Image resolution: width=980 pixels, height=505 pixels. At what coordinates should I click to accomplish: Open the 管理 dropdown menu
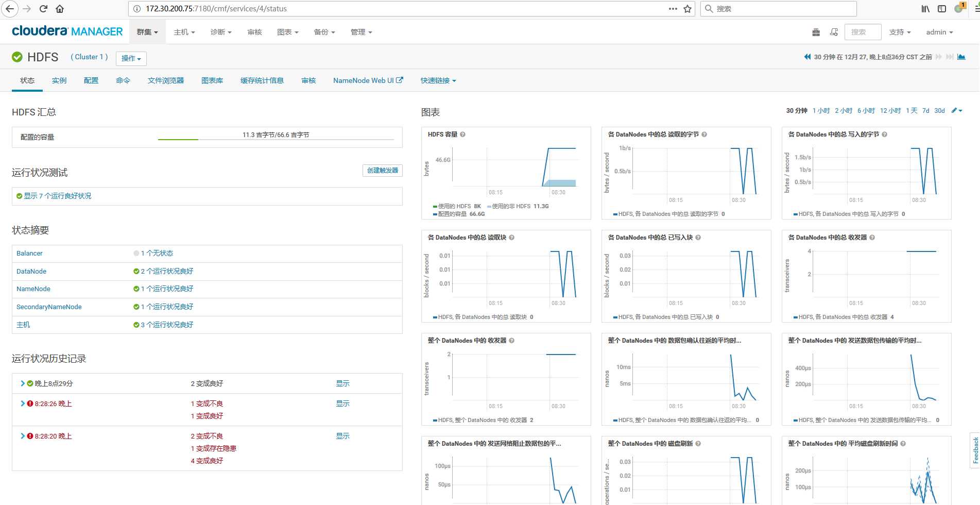(361, 32)
